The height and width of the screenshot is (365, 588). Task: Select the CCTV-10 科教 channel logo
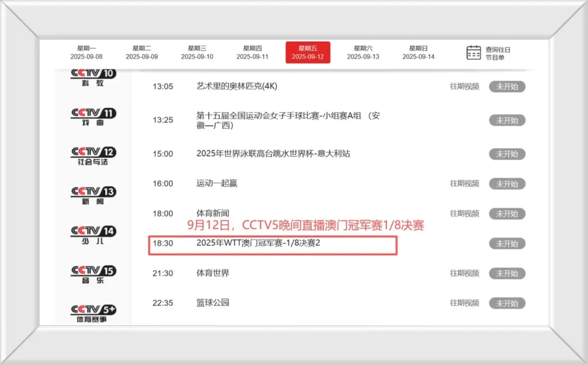pyautogui.click(x=93, y=78)
